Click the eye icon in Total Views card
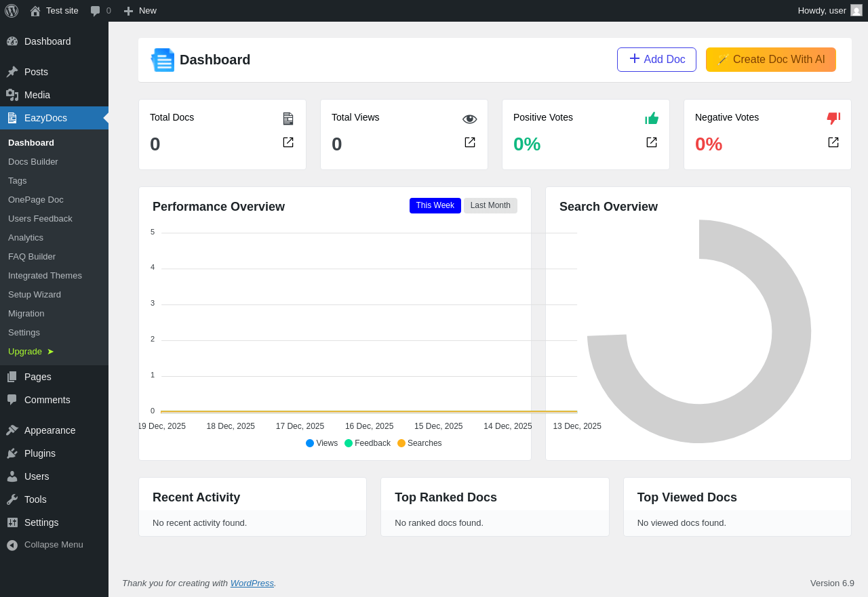The height and width of the screenshot is (597, 868). point(470,119)
